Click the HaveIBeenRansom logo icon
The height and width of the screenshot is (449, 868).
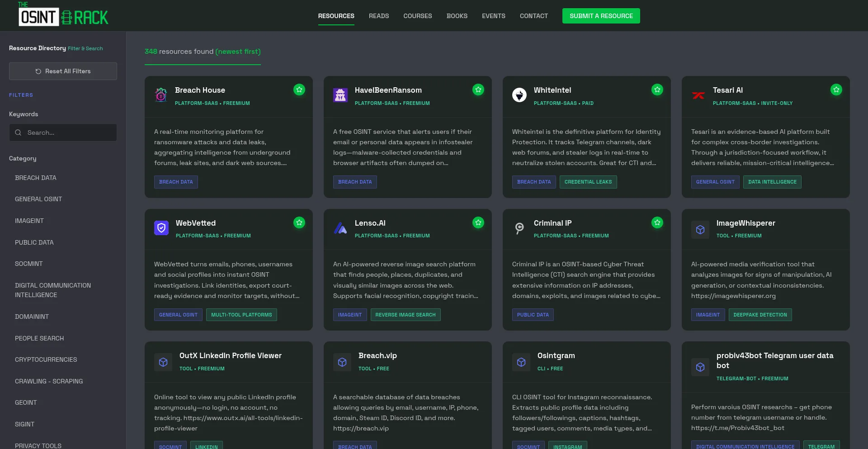340,95
